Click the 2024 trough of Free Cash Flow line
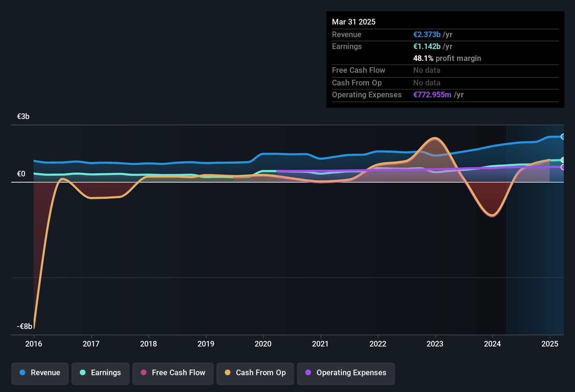The height and width of the screenshot is (392, 575). (492, 216)
